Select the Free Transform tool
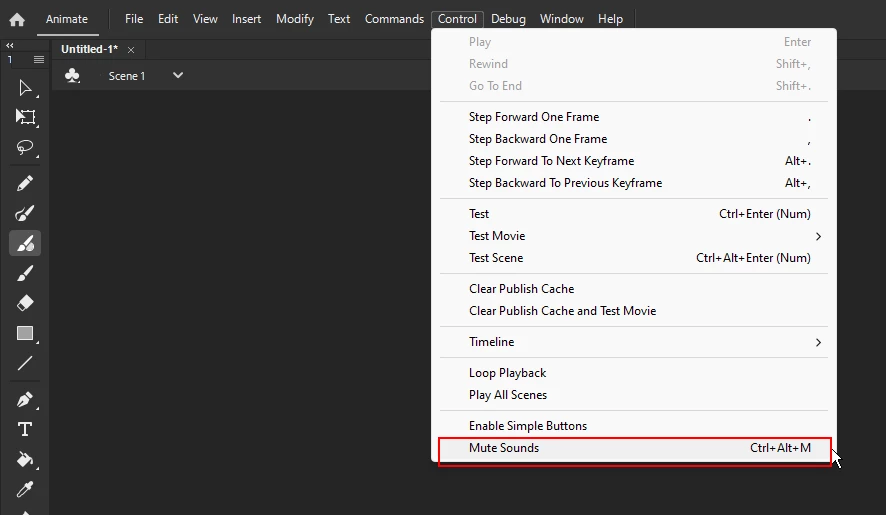 25,117
